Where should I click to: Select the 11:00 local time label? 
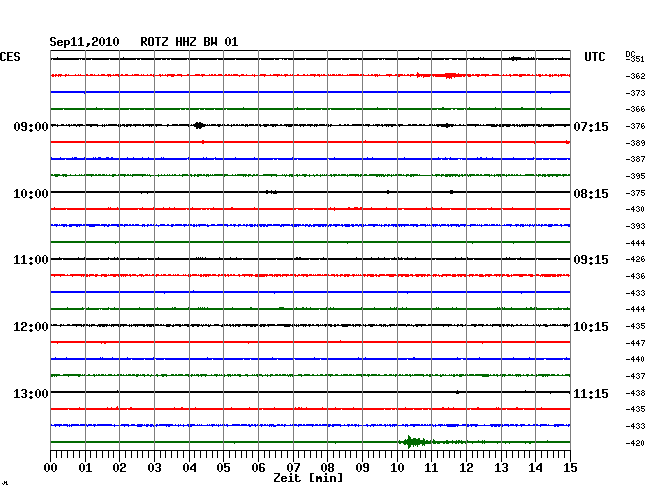point(31,260)
